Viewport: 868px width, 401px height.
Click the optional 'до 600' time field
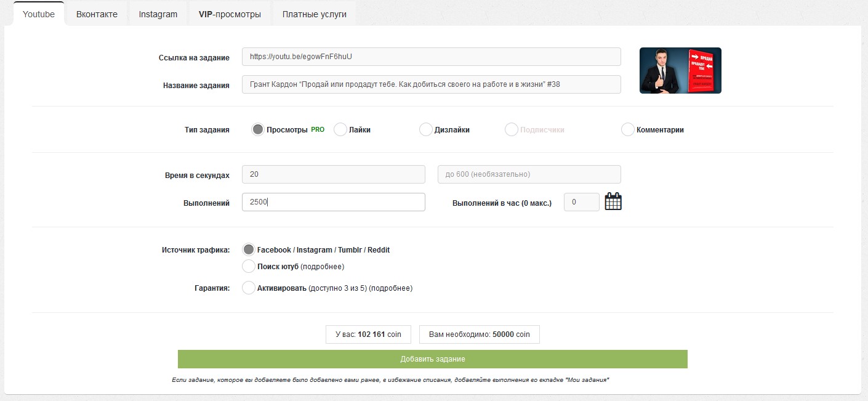(x=529, y=174)
